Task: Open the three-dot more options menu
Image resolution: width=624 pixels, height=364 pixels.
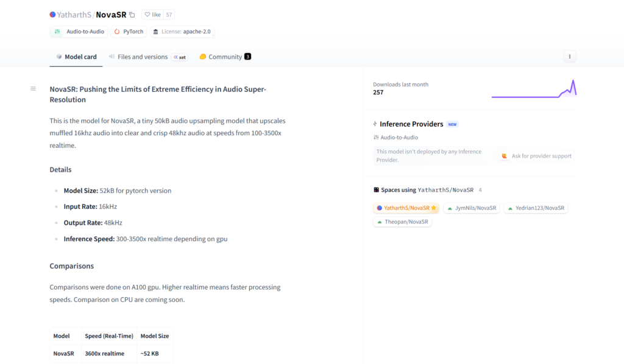Action: (x=570, y=57)
